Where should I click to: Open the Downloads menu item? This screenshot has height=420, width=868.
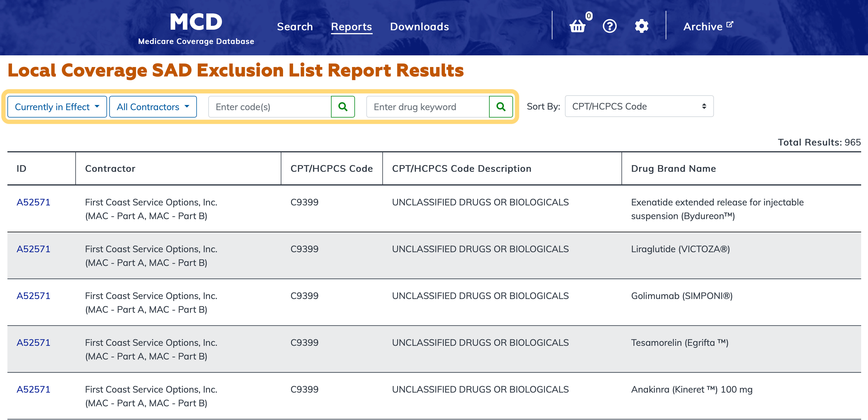[419, 26]
